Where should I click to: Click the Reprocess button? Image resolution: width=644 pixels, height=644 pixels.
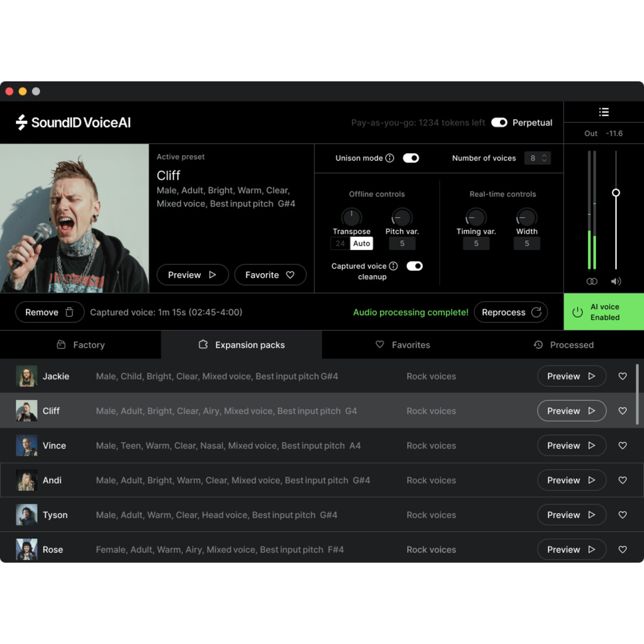[511, 312]
